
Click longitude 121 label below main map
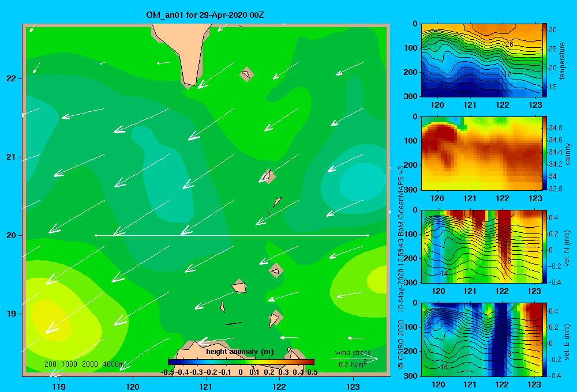click(x=206, y=386)
